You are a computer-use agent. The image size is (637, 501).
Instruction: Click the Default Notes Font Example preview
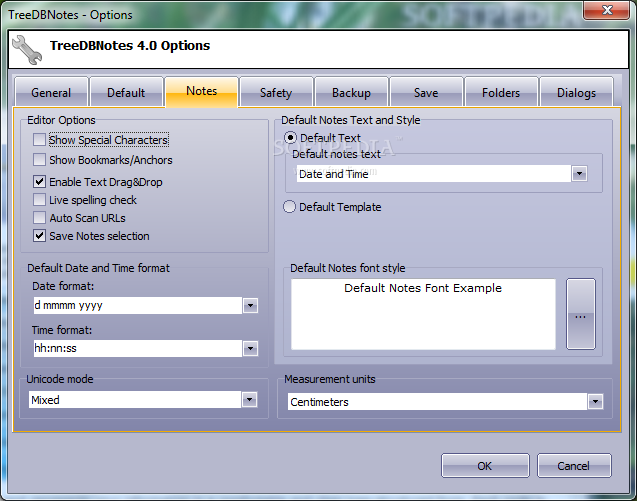423,314
